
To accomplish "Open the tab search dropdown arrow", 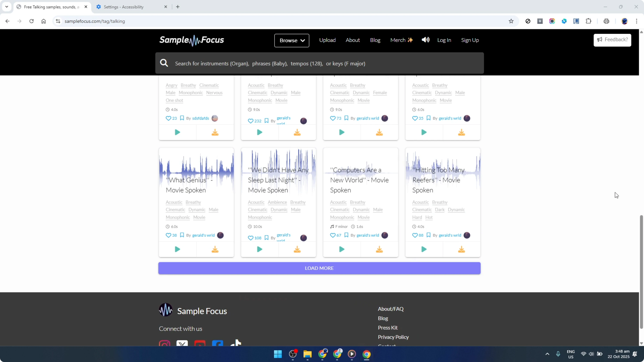I will (7, 7).
